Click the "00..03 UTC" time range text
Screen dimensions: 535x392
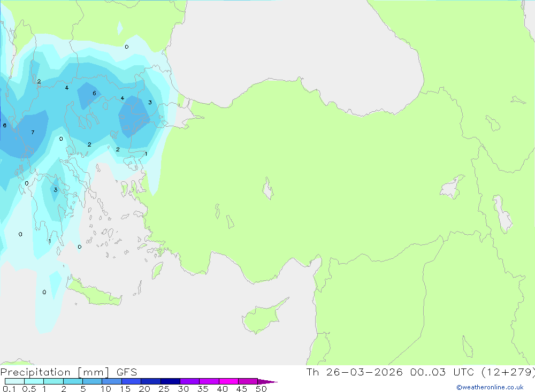pyautogui.click(x=442, y=372)
